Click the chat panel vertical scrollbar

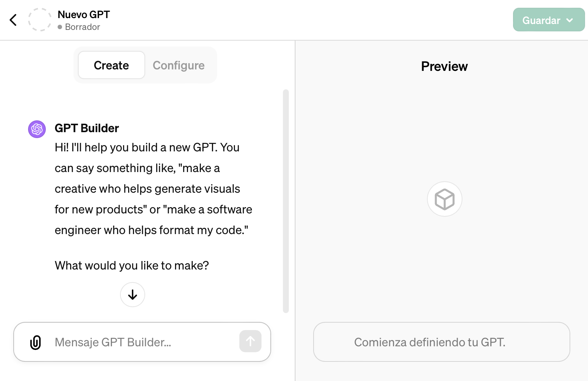coord(286,201)
